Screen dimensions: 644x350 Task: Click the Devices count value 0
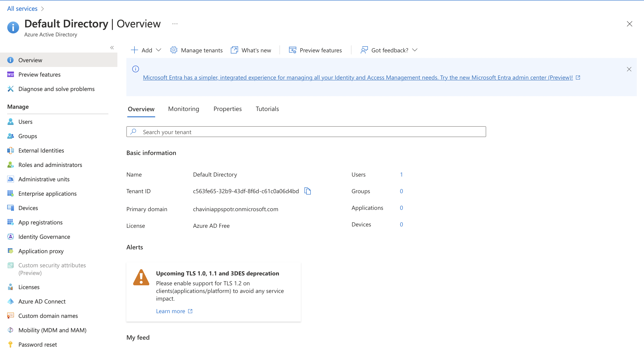click(401, 225)
